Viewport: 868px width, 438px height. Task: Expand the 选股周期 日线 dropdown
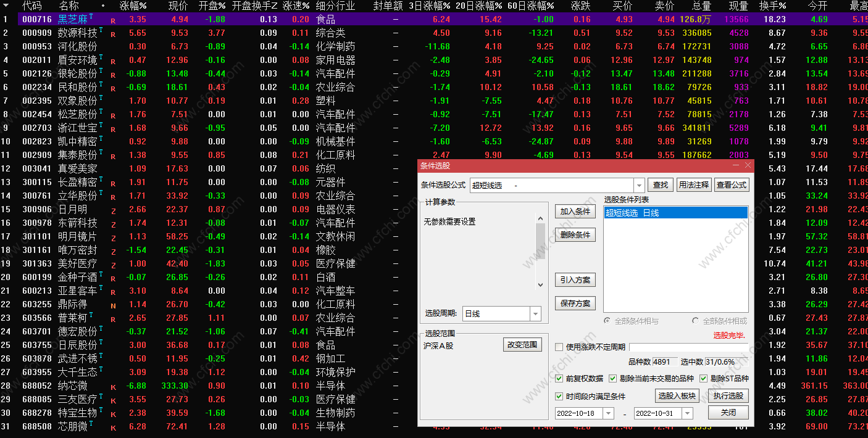535,314
